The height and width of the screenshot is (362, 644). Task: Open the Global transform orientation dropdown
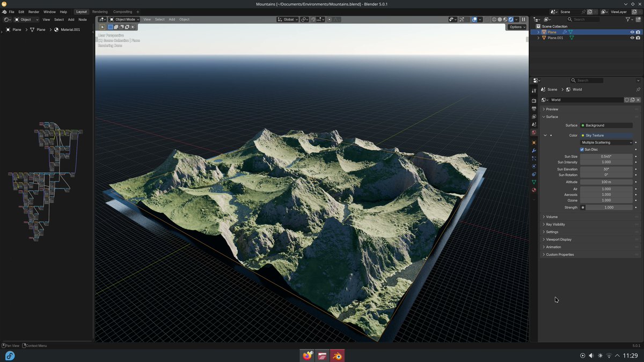click(288, 19)
